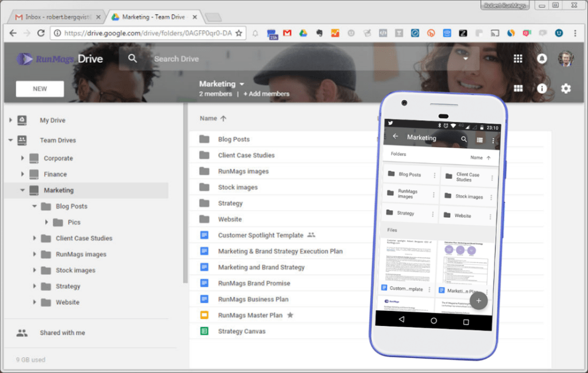The height and width of the screenshot is (373, 588).
Task: Expand the Finance team drive
Action: click(22, 174)
